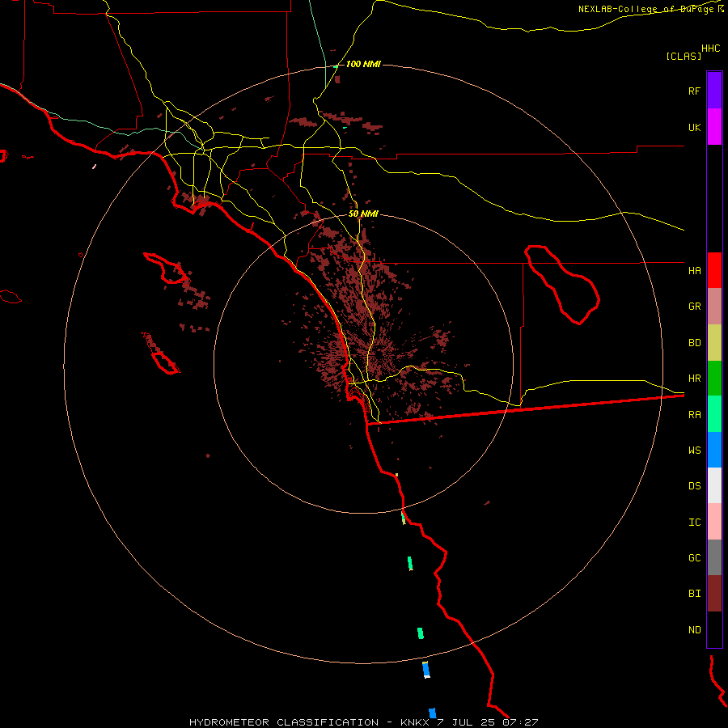Click the [CLAS] label

pyautogui.click(x=684, y=56)
